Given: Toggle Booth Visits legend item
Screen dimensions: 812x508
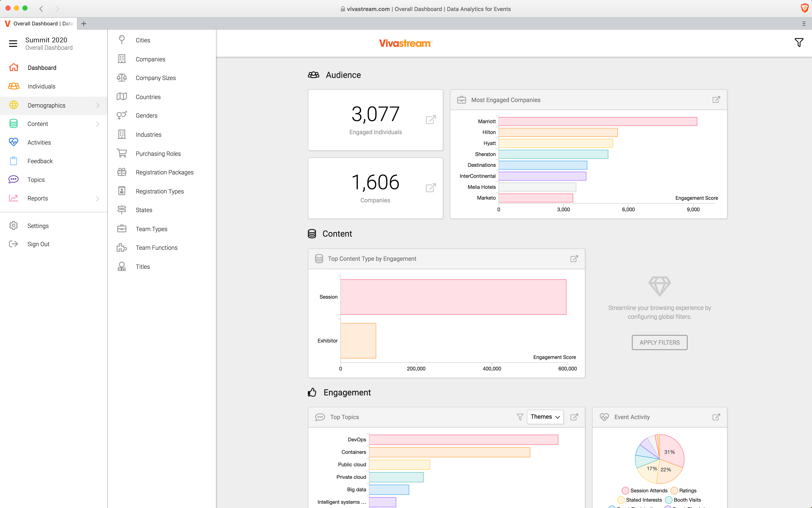Looking at the screenshot, I should pyautogui.click(x=683, y=500).
